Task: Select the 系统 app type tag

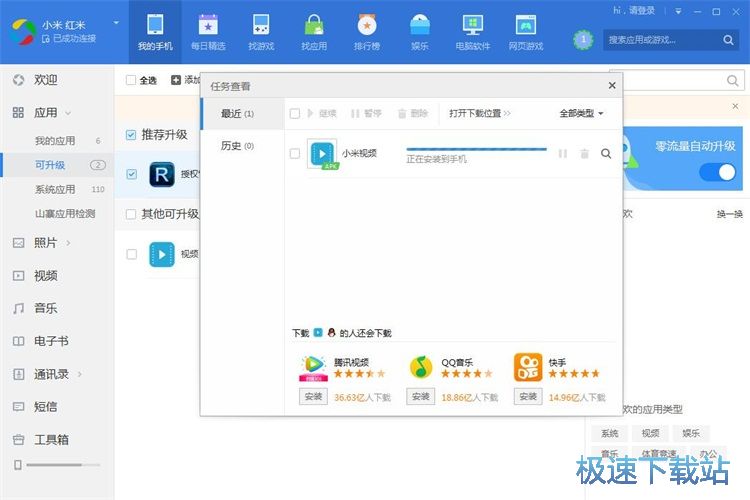Action: 609,433
